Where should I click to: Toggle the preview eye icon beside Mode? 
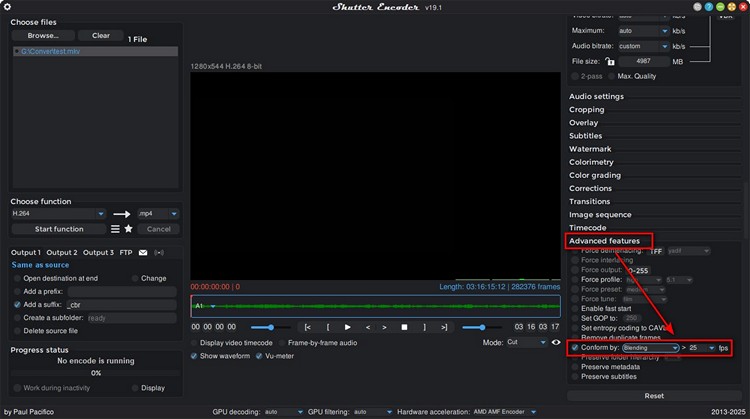coord(556,342)
